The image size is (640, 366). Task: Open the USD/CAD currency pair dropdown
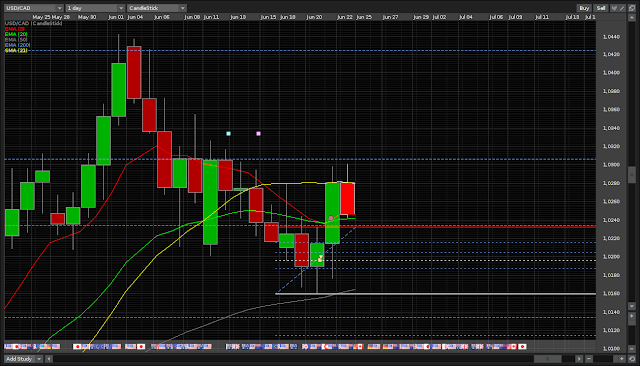tap(34, 8)
